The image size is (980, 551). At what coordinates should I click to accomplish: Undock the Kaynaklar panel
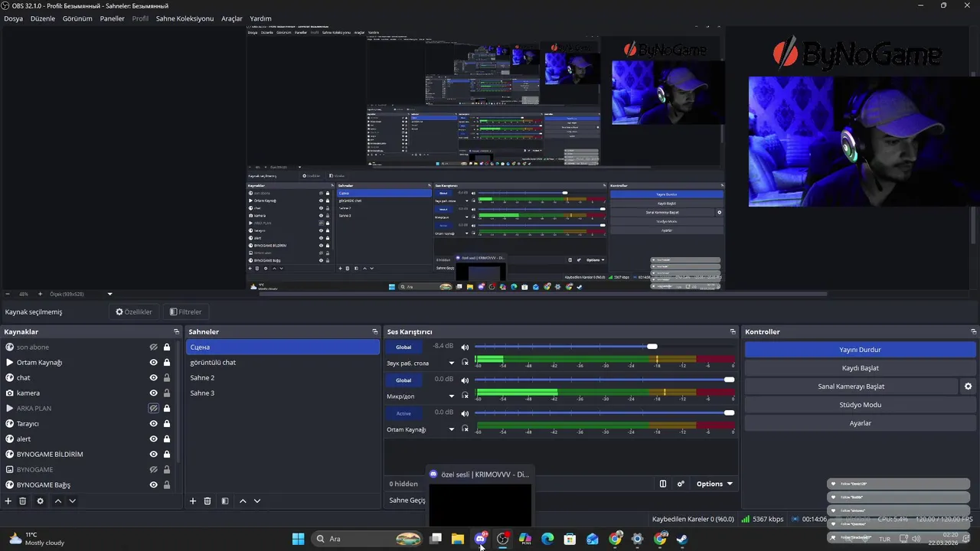[x=176, y=332]
